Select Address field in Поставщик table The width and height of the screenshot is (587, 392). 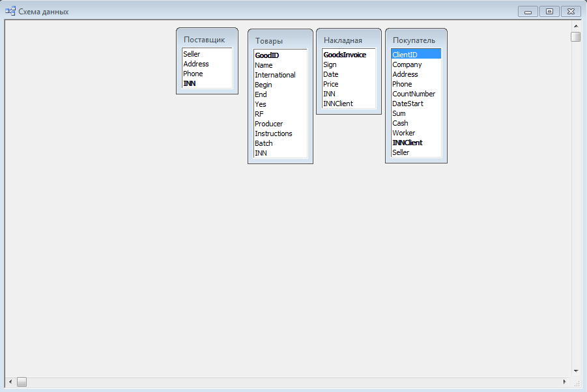pyautogui.click(x=207, y=64)
